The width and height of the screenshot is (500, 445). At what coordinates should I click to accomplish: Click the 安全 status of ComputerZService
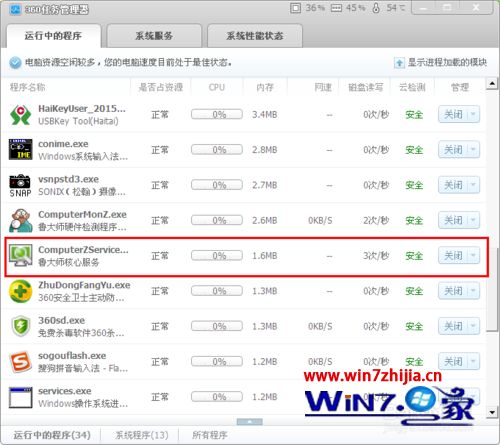[x=414, y=256]
